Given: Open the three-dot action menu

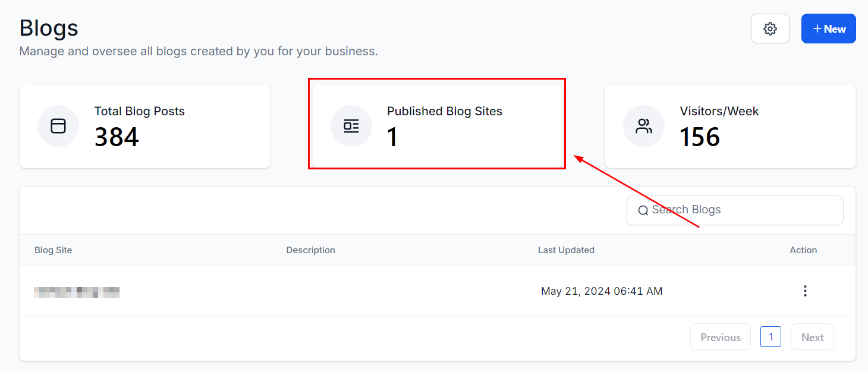Looking at the screenshot, I should click(x=805, y=291).
